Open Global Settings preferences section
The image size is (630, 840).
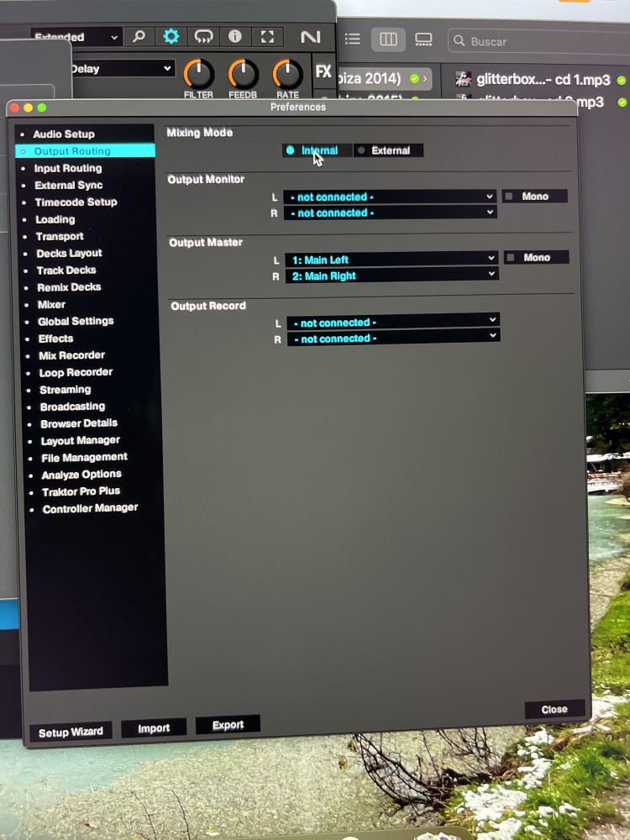(76, 321)
